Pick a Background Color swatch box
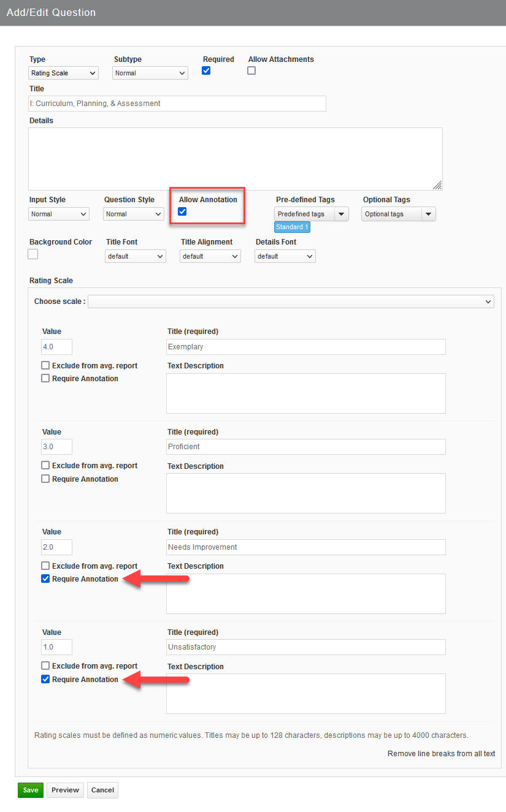This screenshot has height=812, width=506. pos(33,254)
